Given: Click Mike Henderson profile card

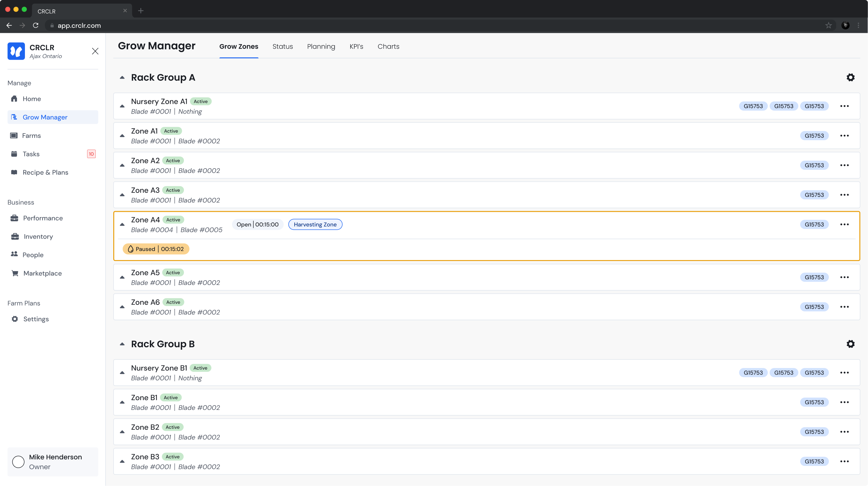Looking at the screenshot, I should 53,462.
